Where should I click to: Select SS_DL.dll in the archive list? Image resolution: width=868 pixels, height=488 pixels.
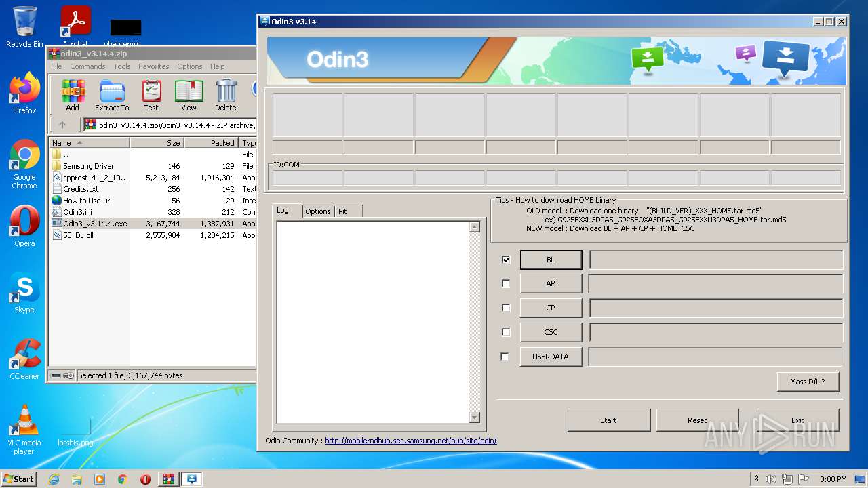(x=153, y=235)
